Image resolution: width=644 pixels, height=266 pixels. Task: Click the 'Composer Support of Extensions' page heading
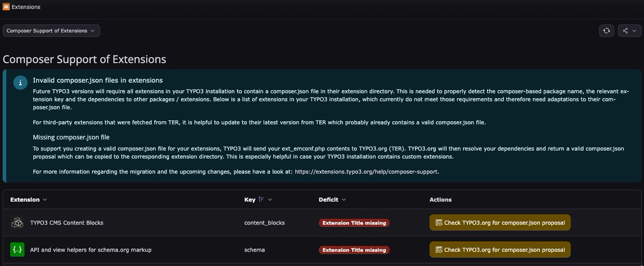(84, 59)
